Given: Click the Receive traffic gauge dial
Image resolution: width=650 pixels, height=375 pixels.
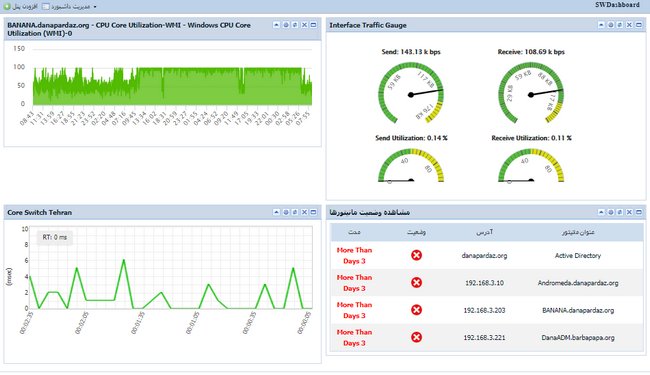Looking at the screenshot, I should click(531, 94).
